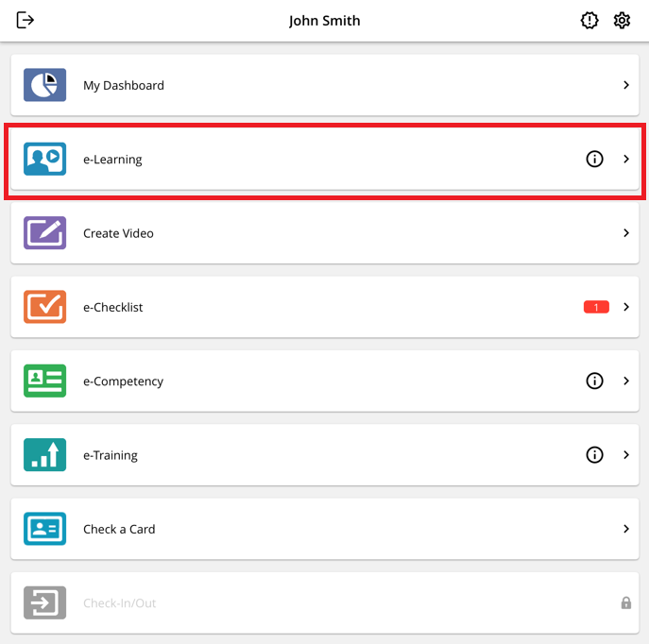
Task: Click the green e-Competency card icon
Action: pos(44,381)
